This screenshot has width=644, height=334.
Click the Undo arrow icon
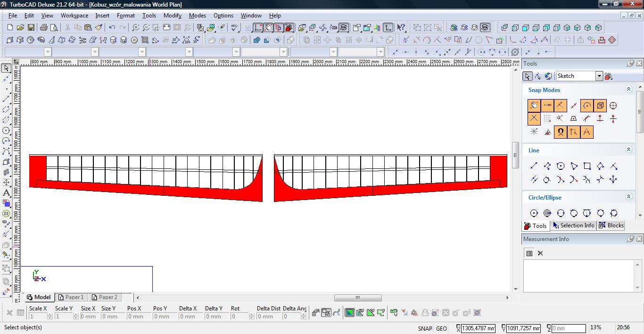point(112,28)
